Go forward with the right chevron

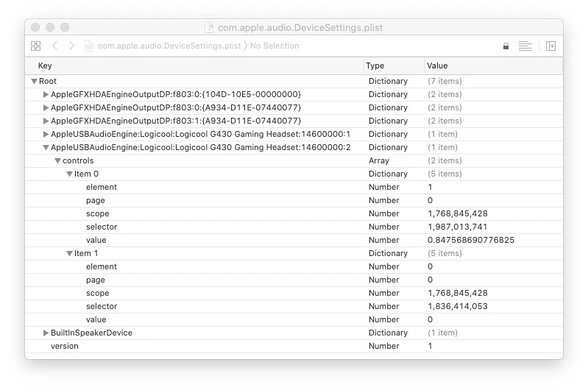71,46
